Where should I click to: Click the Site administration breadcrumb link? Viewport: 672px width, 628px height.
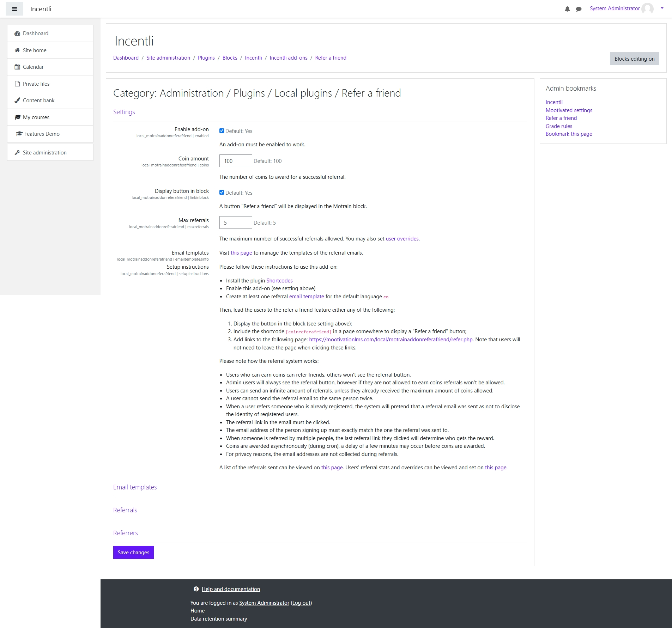tap(168, 58)
